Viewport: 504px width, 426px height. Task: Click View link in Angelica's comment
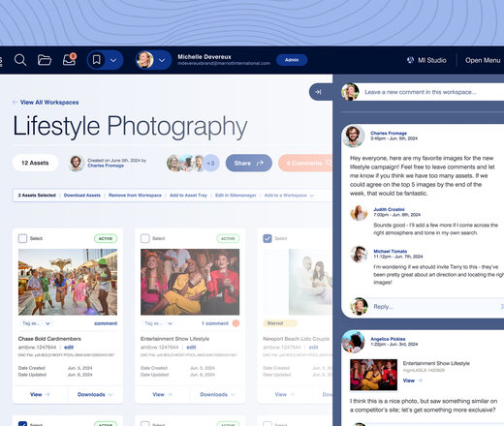pyautogui.click(x=412, y=380)
